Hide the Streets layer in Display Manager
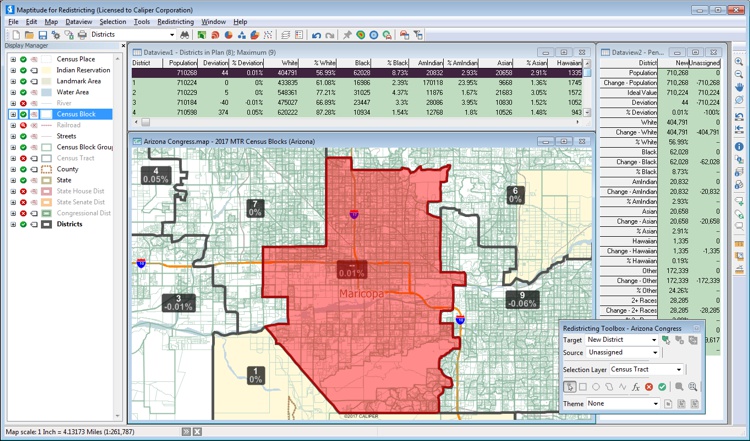750x441 pixels. (23, 136)
